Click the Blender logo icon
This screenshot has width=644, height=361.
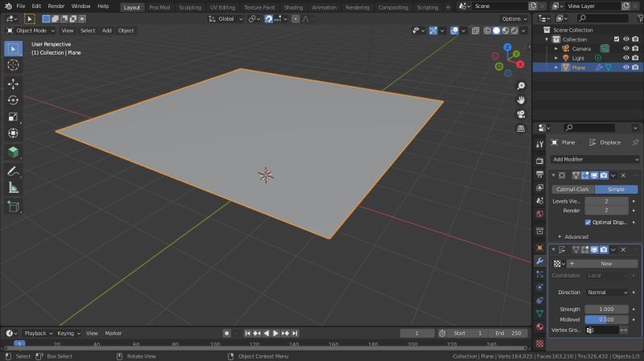point(8,6)
